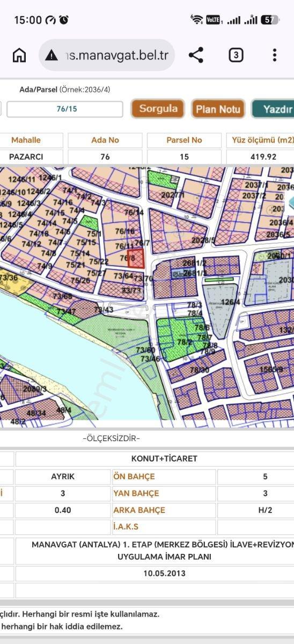Select the Ada No value 76
Viewport: 294px width, 644px height.
coord(105,157)
